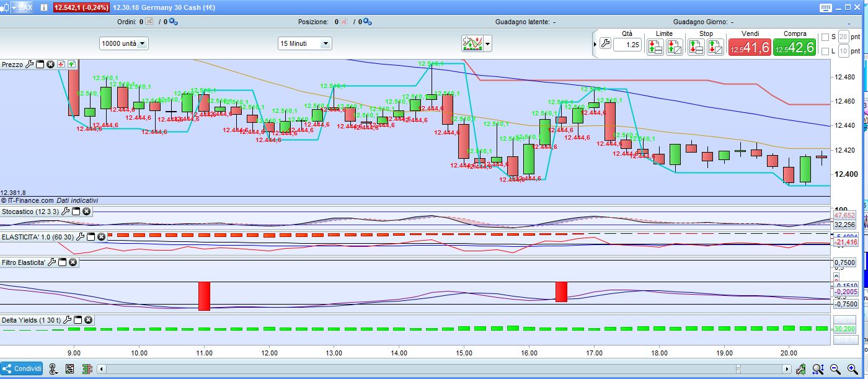Screen dimensions: 868x379
Task: Click the 16.30 red signal bar
Action: coord(562,292)
